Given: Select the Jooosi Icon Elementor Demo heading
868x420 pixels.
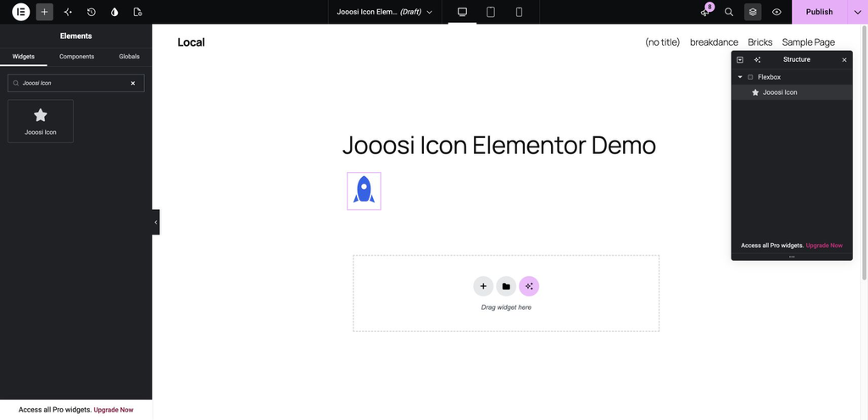Looking at the screenshot, I should [498, 146].
